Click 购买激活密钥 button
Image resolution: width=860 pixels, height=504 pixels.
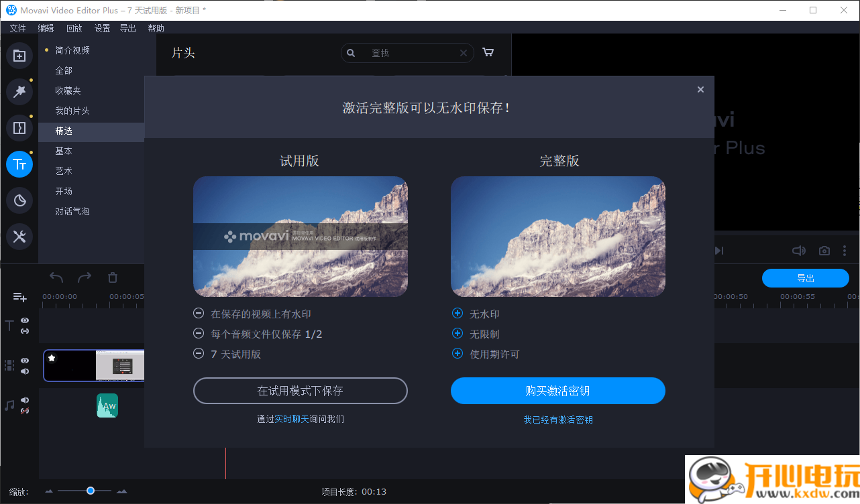click(557, 391)
